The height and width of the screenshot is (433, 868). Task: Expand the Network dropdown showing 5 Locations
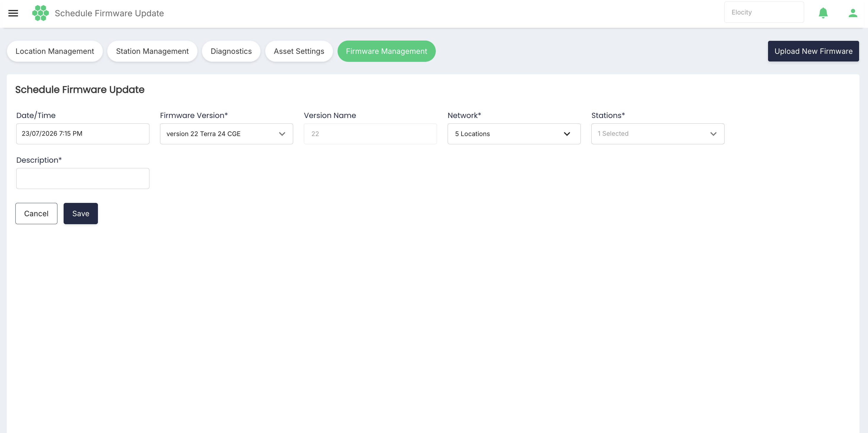click(514, 134)
